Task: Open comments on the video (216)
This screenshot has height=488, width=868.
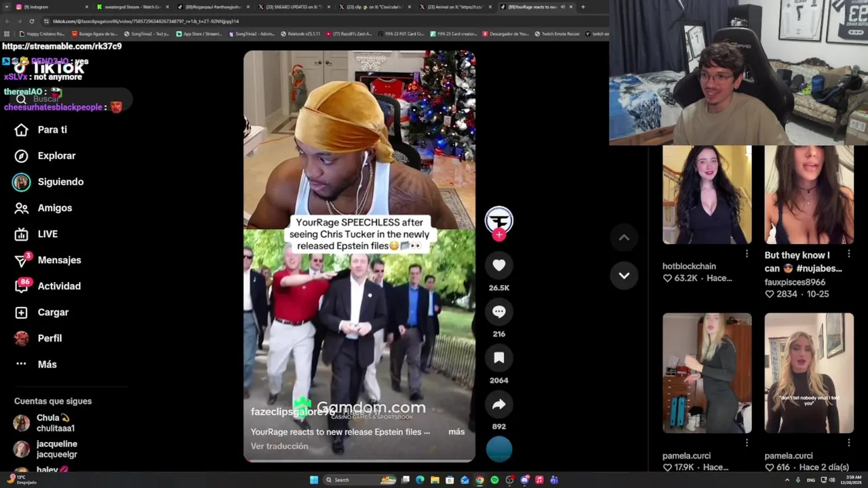Action: pyautogui.click(x=499, y=312)
